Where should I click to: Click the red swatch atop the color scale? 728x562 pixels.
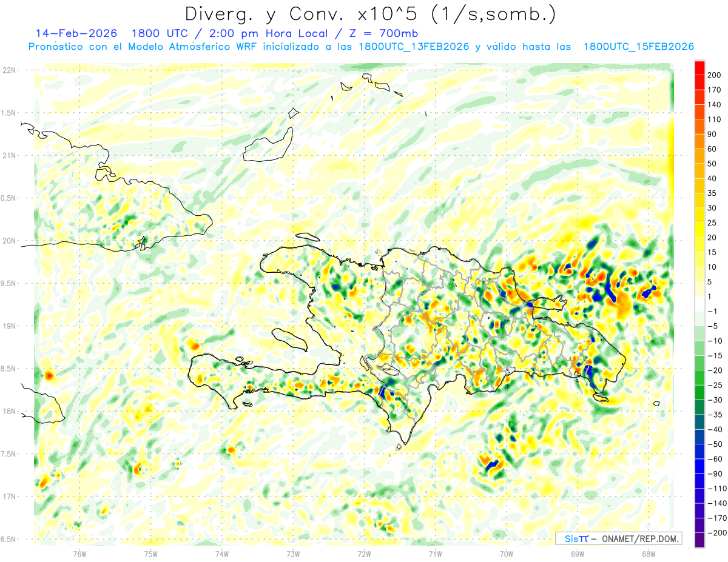click(x=699, y=67)
